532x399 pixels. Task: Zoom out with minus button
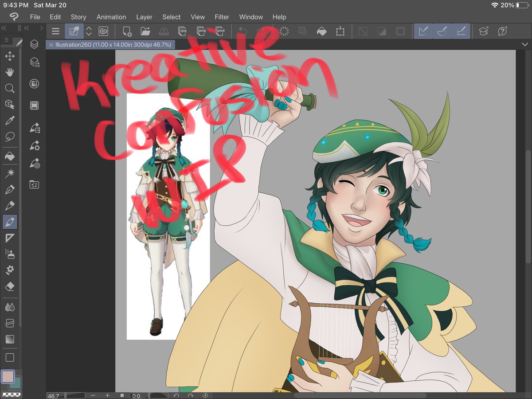pos(93,395)
